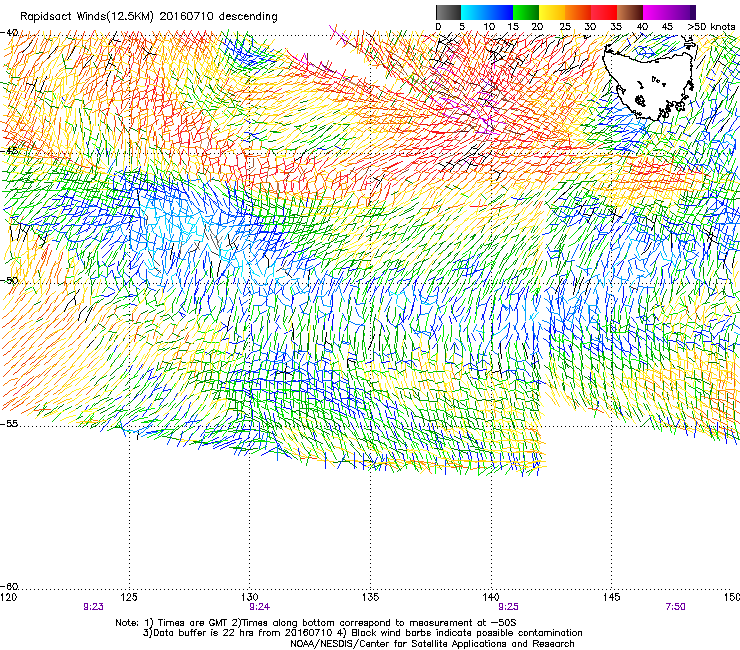Click the purple swath time "9:24"
This screenshot has width=740, height=650.
click(x=260, y=607)
